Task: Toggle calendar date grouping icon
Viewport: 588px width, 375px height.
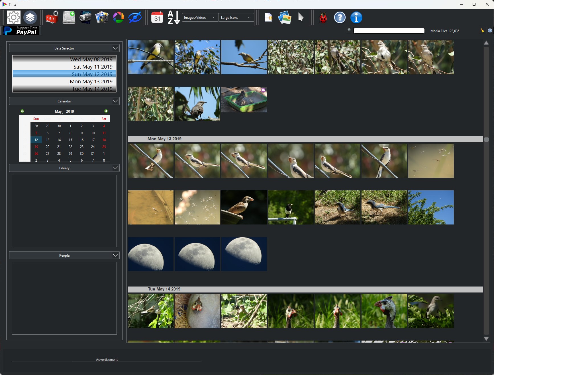Action: [x=157, y=18]
